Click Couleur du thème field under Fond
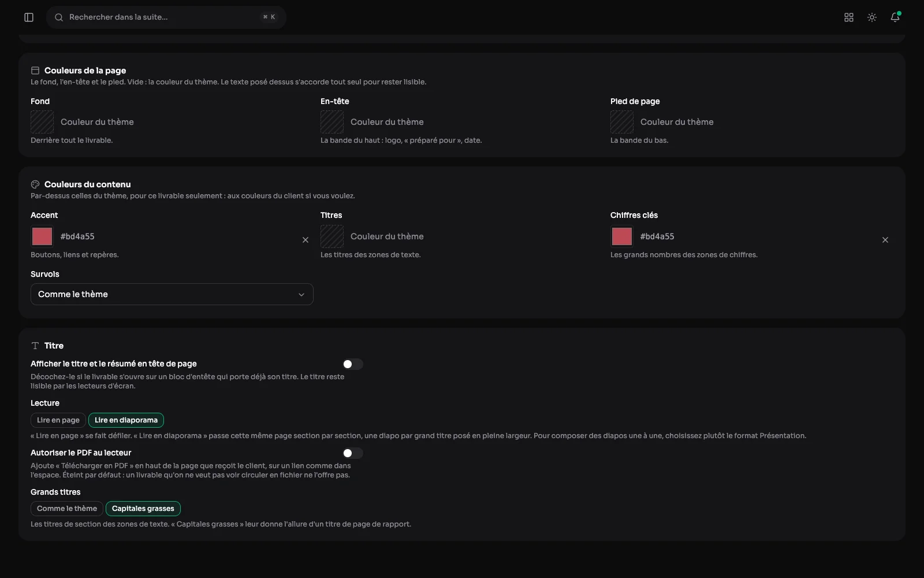This screenshot has height=578, width=924. (x=97, y=122)
